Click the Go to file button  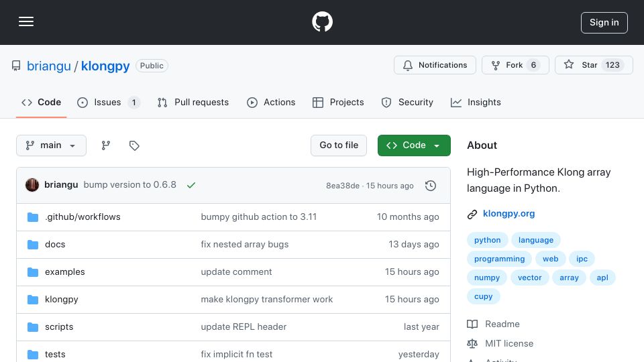pyautogui.click(x=339, y=145)
